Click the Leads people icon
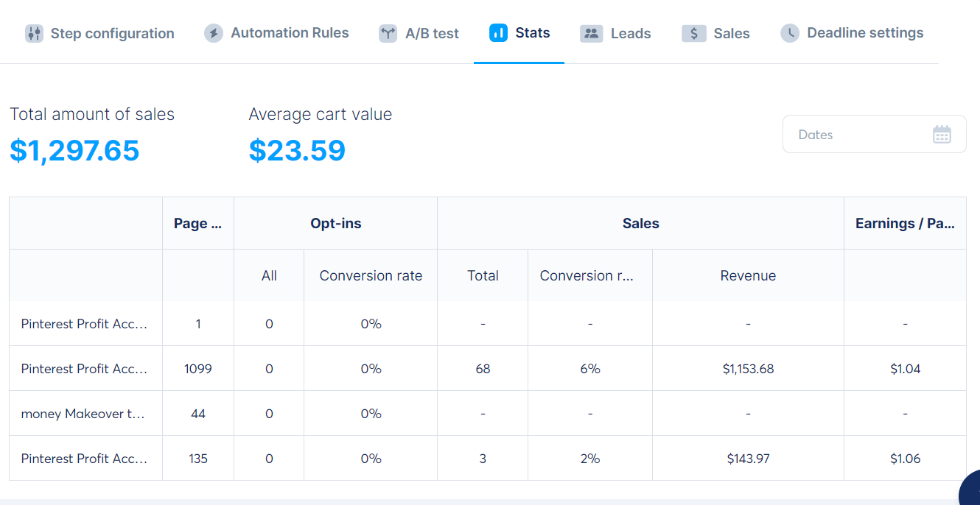980x505 pixels. pyautogui.click(x=591, y=33)
